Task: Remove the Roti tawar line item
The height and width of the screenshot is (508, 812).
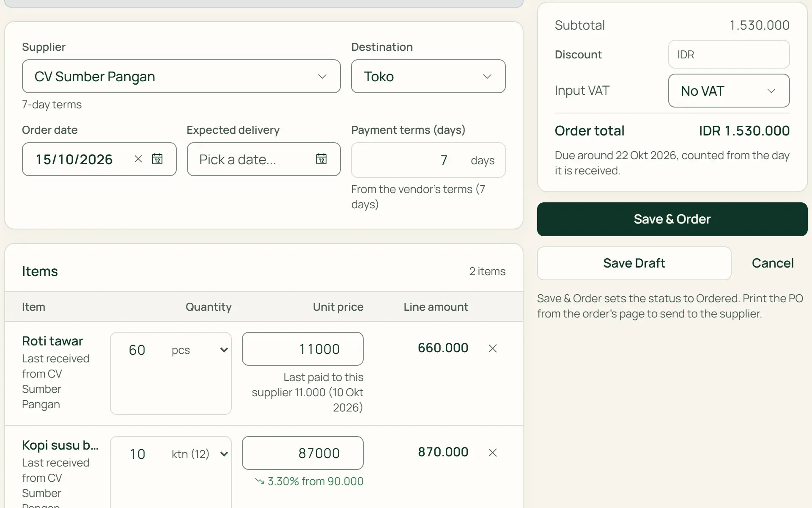Action: 493,348
